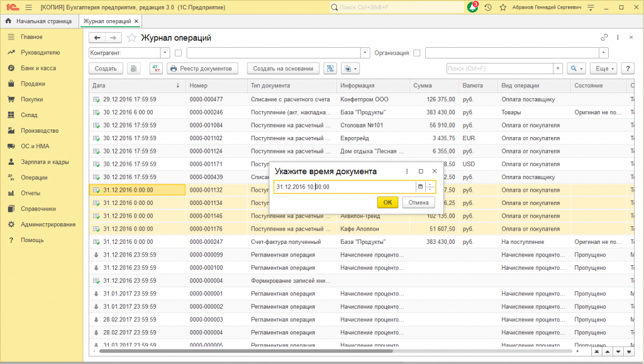
Task: Add Журнал операций to favorites with star
Action: tap(131, 38)
